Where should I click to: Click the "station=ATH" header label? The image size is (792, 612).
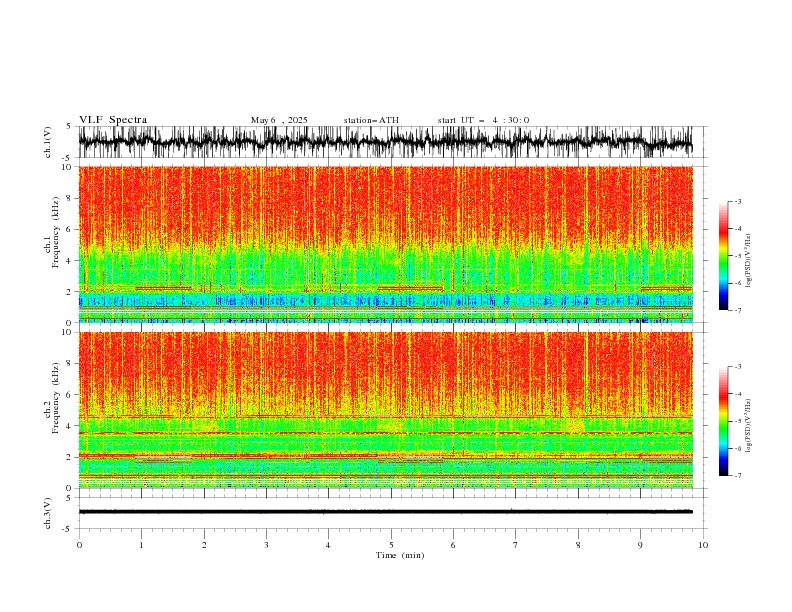371,120
